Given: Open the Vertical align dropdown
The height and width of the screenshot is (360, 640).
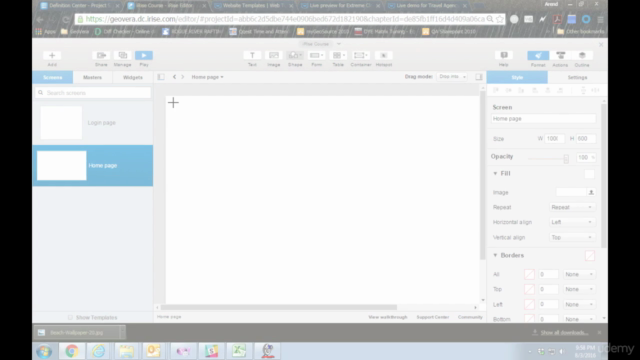Looking at the screenshot, I should 571,237.
